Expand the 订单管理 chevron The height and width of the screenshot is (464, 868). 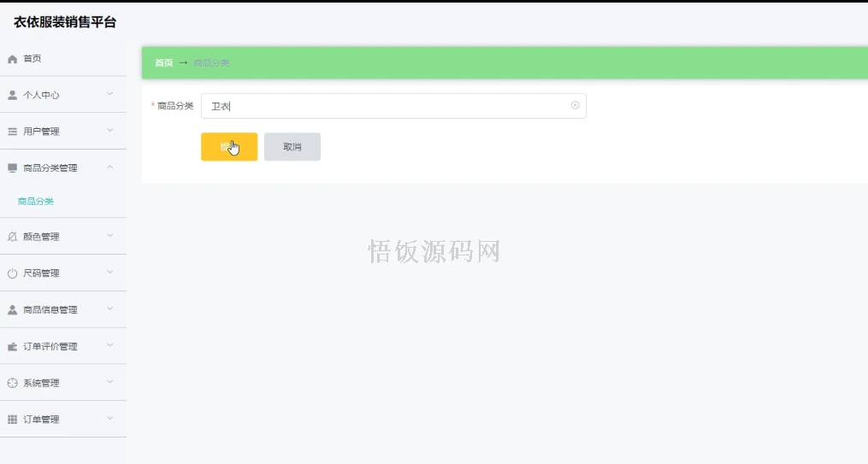110,418
